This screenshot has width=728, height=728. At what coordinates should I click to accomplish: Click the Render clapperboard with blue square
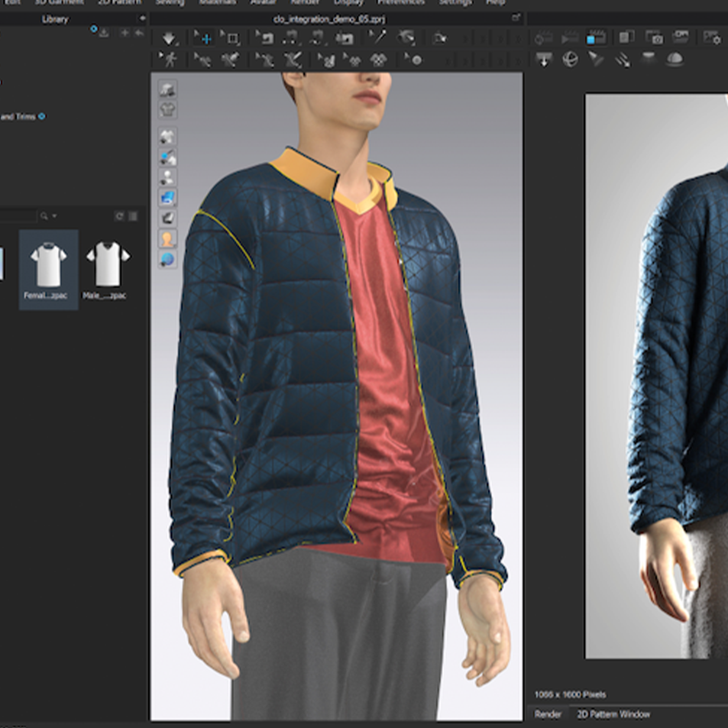pyautogui.click(x=596, y=37)
